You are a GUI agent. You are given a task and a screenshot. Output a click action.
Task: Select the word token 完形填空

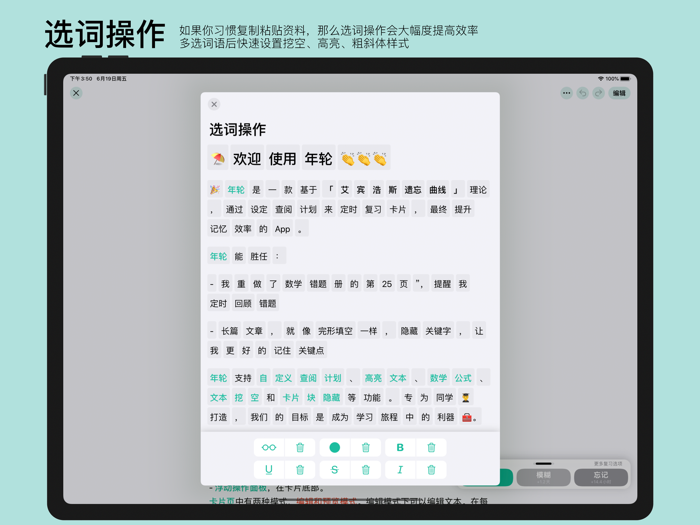pyautogui.click(x=335, y=331)
